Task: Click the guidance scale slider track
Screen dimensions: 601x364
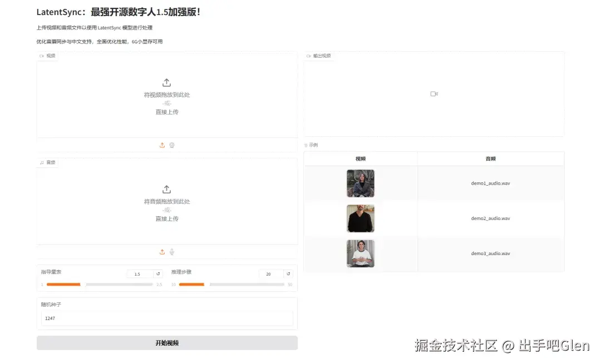Action: click(x=100, y=285)
